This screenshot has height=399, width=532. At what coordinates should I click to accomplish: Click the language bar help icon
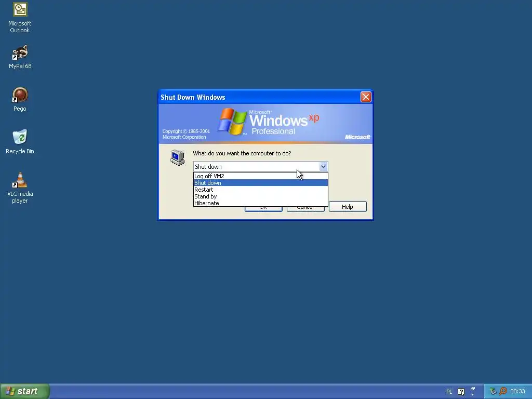(x=461, y=392)
